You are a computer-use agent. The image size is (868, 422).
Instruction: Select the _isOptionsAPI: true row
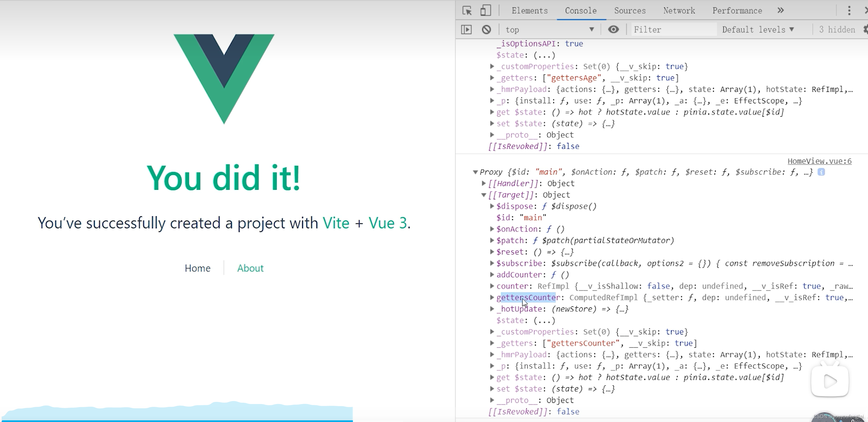[540, 44]
